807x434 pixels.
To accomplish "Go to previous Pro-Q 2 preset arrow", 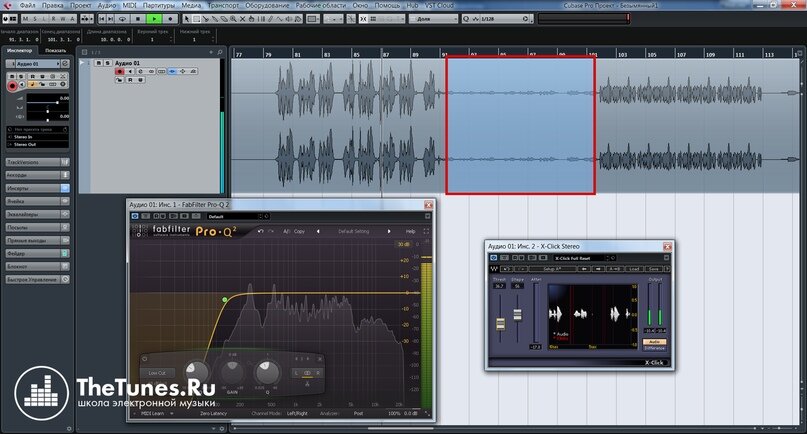I will point(318,232).
